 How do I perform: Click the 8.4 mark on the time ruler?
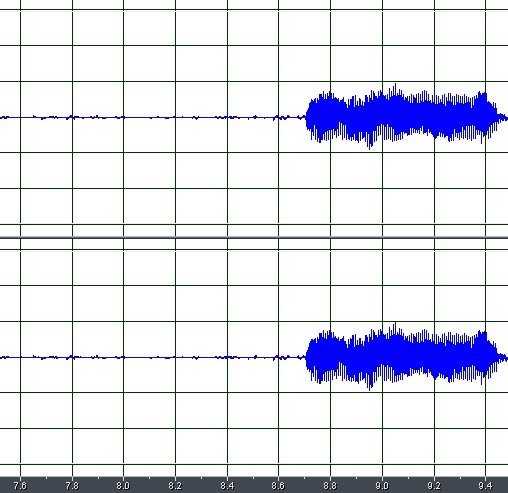(x=227, y=485)
